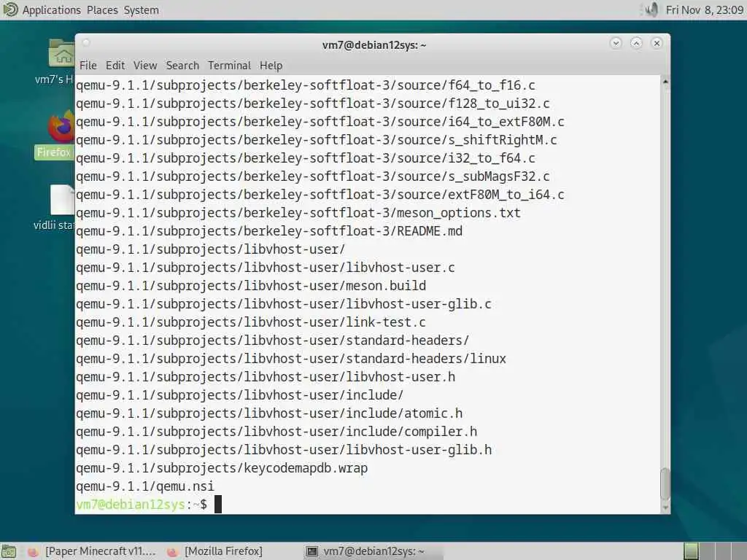
Task: Open vm7's Home folder desktop icon
Action: pos(61,53)
